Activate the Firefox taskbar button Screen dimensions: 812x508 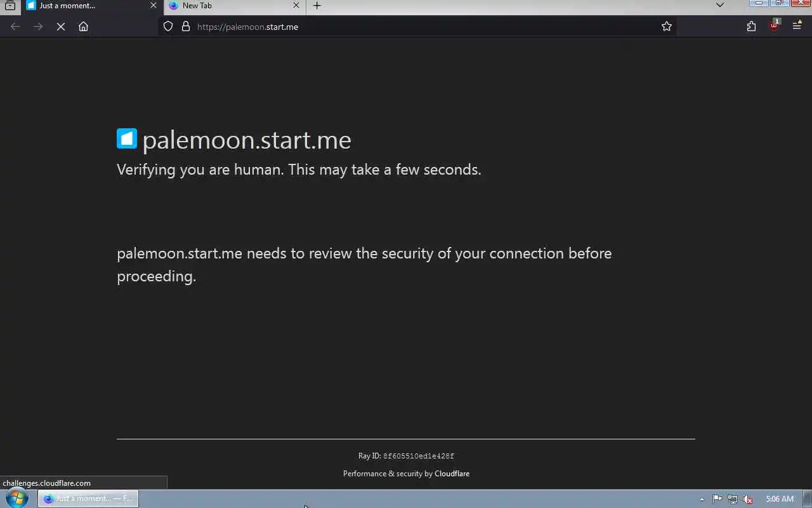(x=88, y=498)
